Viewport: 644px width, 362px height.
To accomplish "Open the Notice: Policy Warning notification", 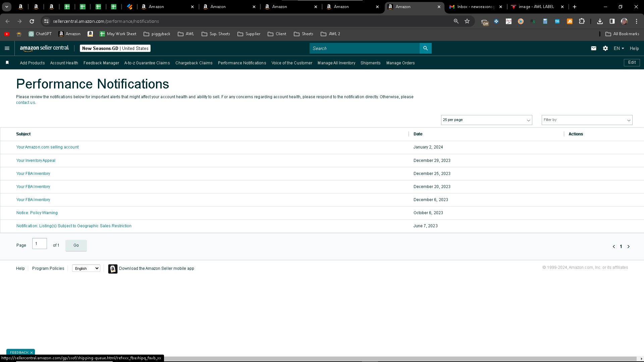I will [x=37, y=213].
